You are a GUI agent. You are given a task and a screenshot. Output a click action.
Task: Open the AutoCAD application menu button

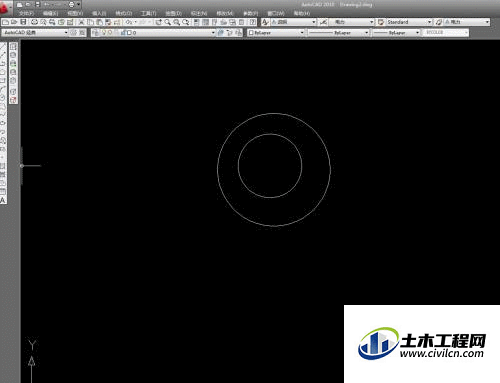(x=5, y=8)
